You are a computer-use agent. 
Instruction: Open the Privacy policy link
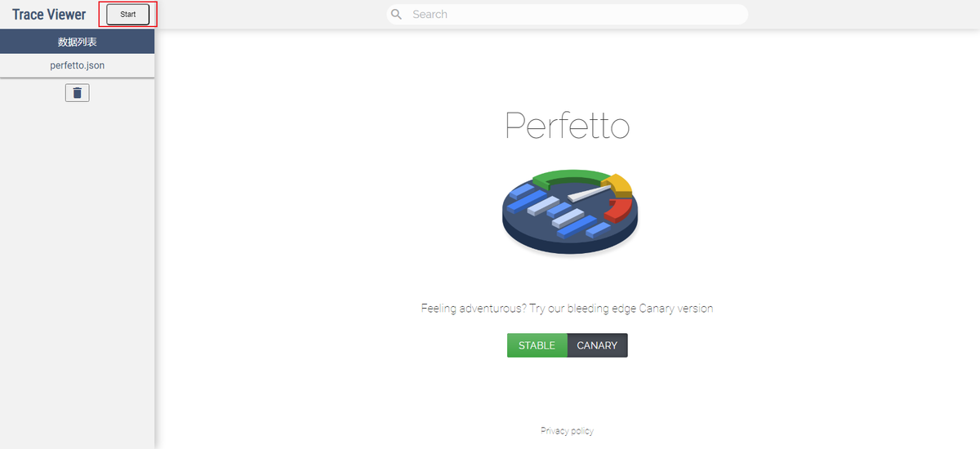pos(567,430)
